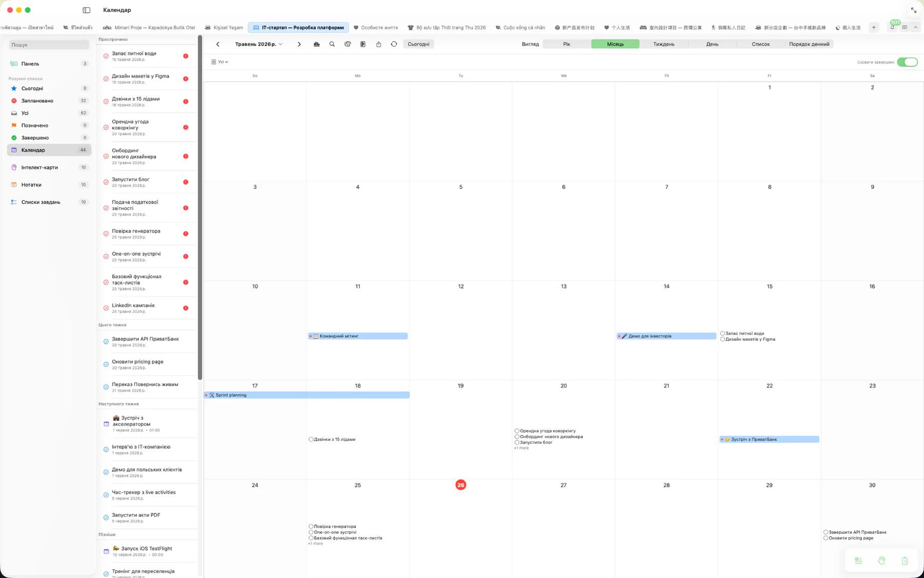Go to previous month with left chevron
924x578 pixels.
tap(218, 44)
